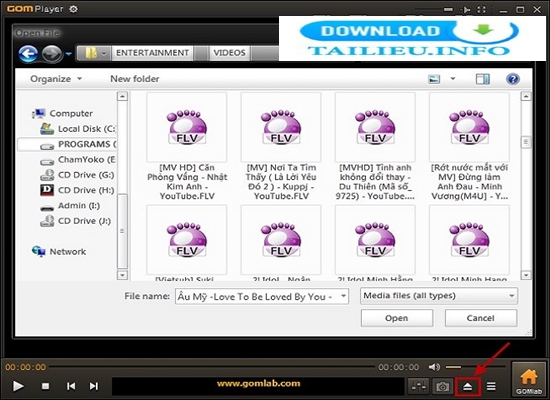This screenshot has height=400, width=550.
Task: Select the Tình anh không đổi thay file
Action: (x=375, y=147)
